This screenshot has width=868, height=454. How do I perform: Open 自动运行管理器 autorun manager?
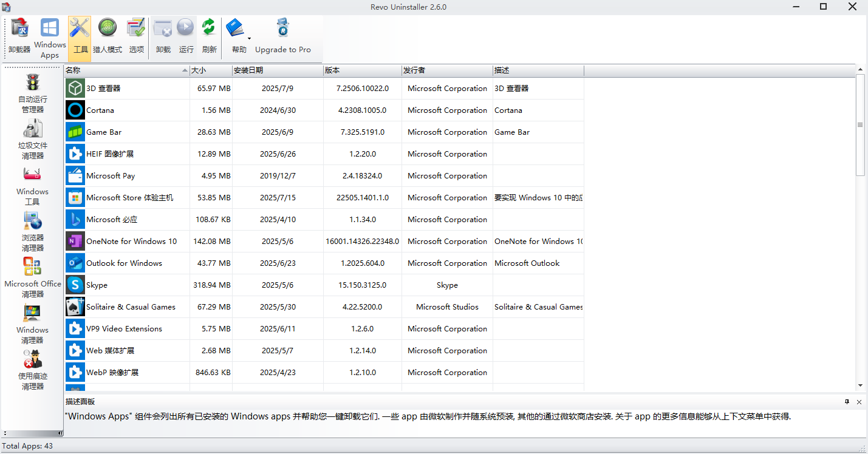(33, 93)
